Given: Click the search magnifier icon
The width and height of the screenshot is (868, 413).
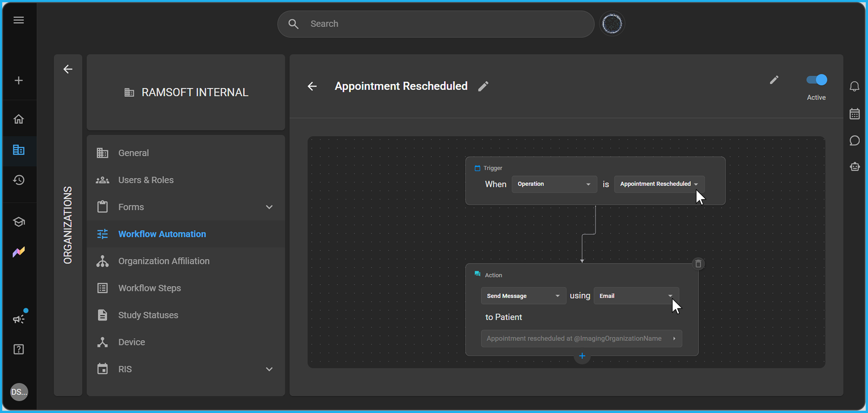Looking at the screenshot, I should (293, 24).
